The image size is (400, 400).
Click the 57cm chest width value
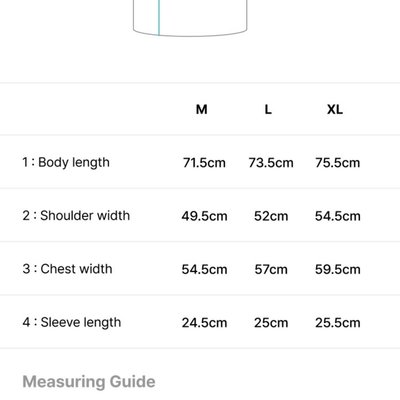click(271, 269)
